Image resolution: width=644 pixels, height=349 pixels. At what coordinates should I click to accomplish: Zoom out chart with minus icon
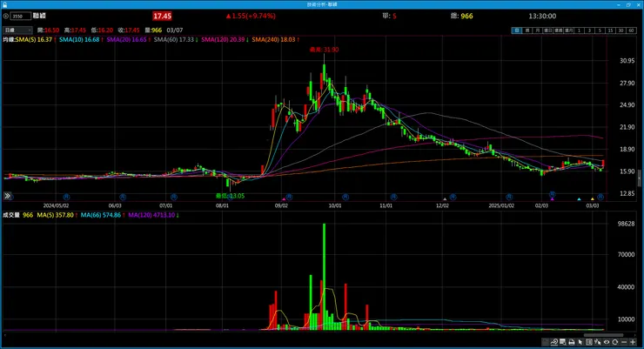[624, 342]
